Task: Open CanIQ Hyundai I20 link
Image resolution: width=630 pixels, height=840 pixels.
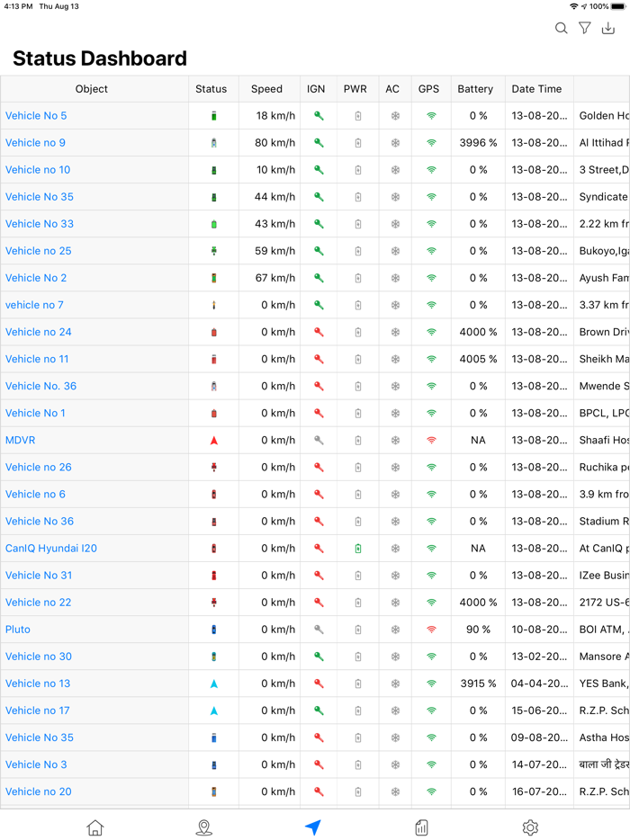Action: coord(51,548)
